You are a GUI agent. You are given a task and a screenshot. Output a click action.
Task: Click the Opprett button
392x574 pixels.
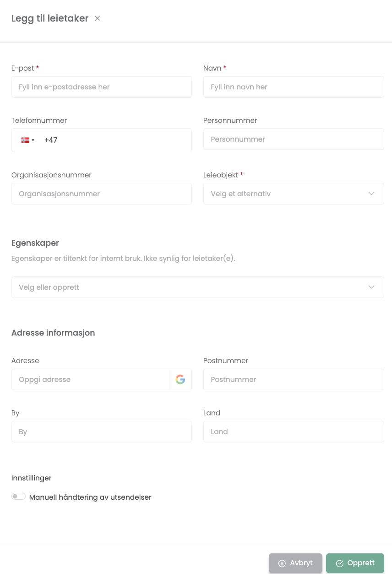click(355, 563)
